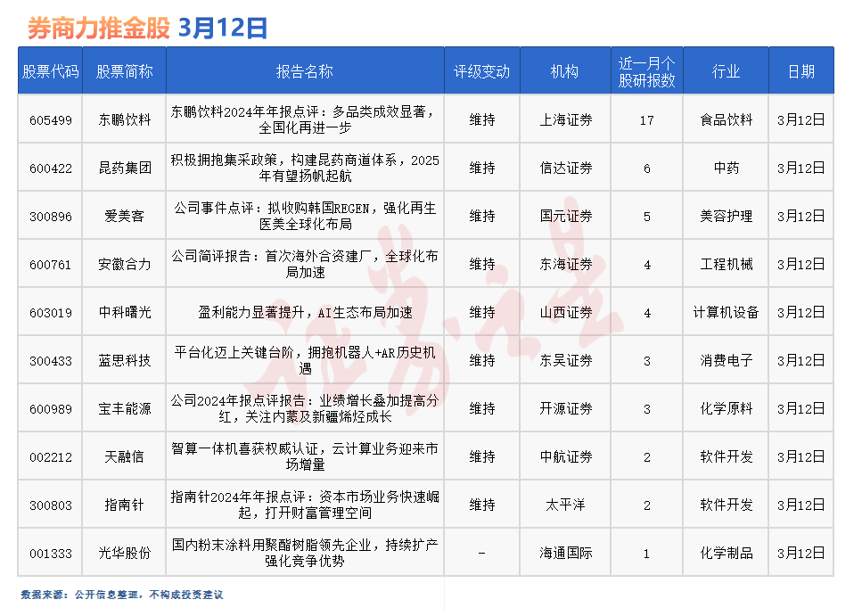Click the 股票代码 column header

click(50, 71)
